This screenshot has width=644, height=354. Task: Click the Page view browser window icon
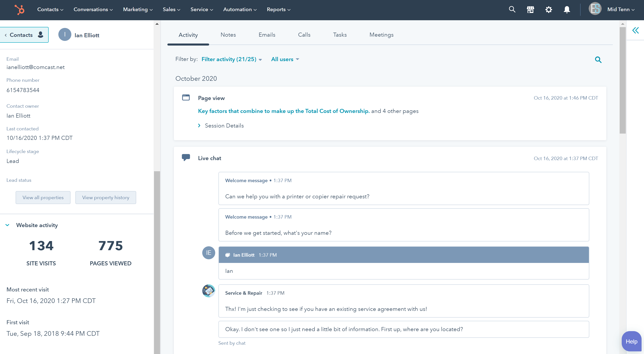tap(186, 97)
